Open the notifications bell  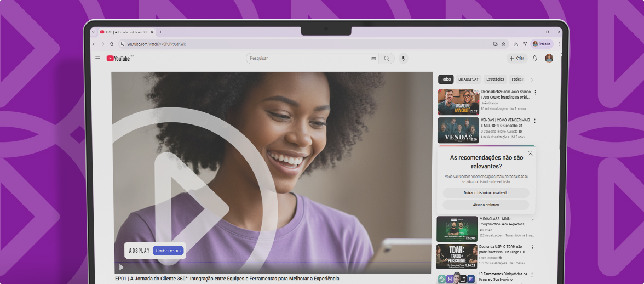pyautogui.click(x=534, y=59)
